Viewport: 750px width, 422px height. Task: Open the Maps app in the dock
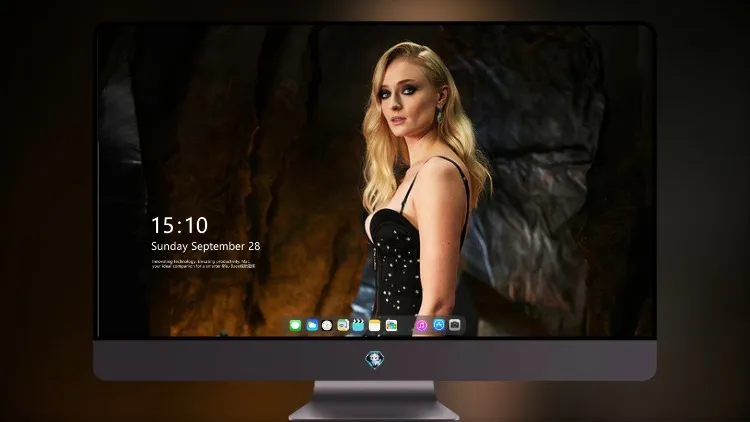pyautogui.click(x=343, y=325)
